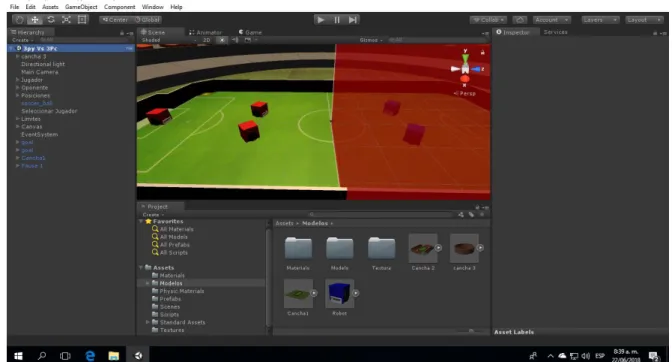
Task: Select Directional light in Hierarchy
Action: point(43,64)
